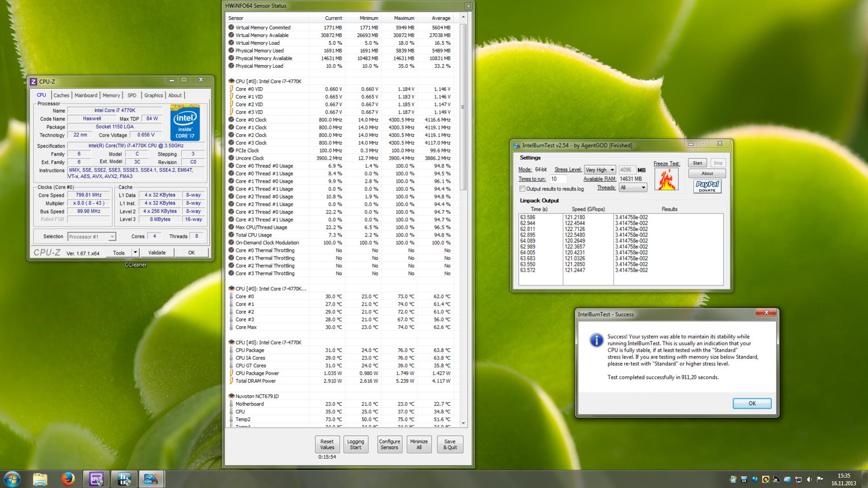Click the scroll-down arrow in HWiNFO64 sensor list
Image resolution: width=868 pixels, height=488 pixels.
point(463,423)
